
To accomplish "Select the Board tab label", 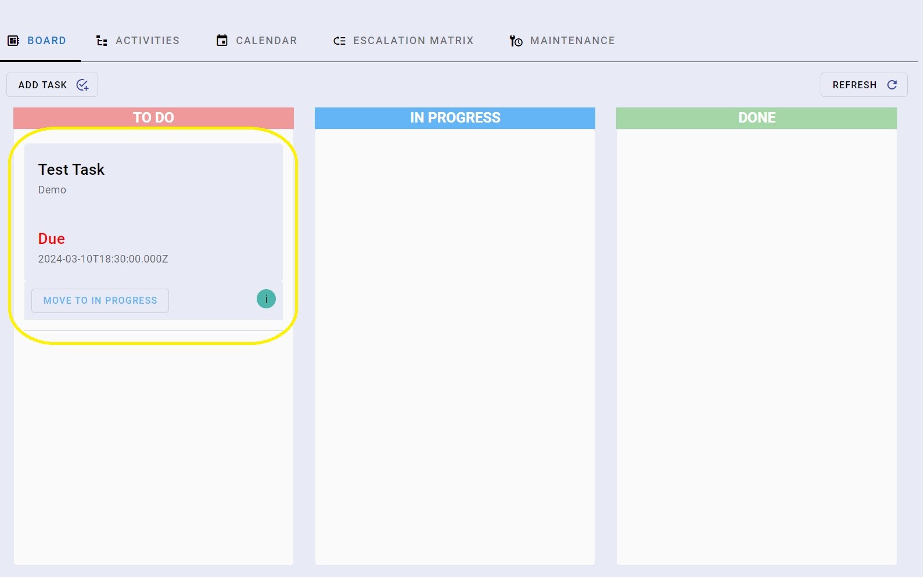I will [x=46, y=41].
